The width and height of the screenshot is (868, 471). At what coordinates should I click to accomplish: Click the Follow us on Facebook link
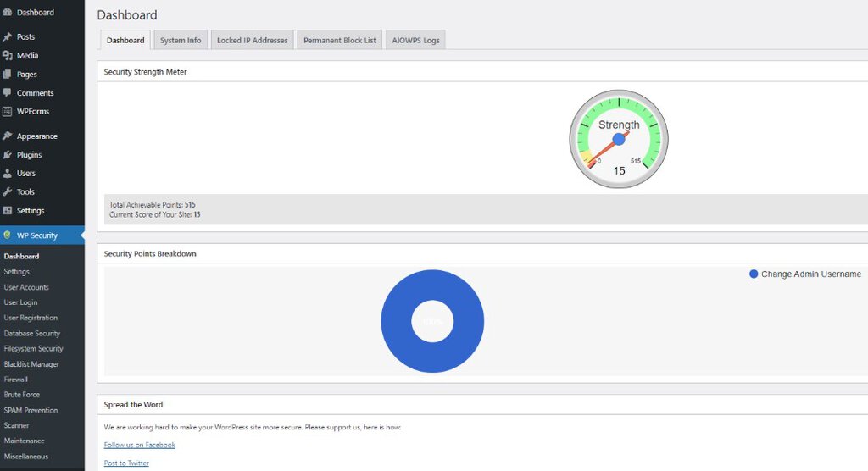(140, 445)
